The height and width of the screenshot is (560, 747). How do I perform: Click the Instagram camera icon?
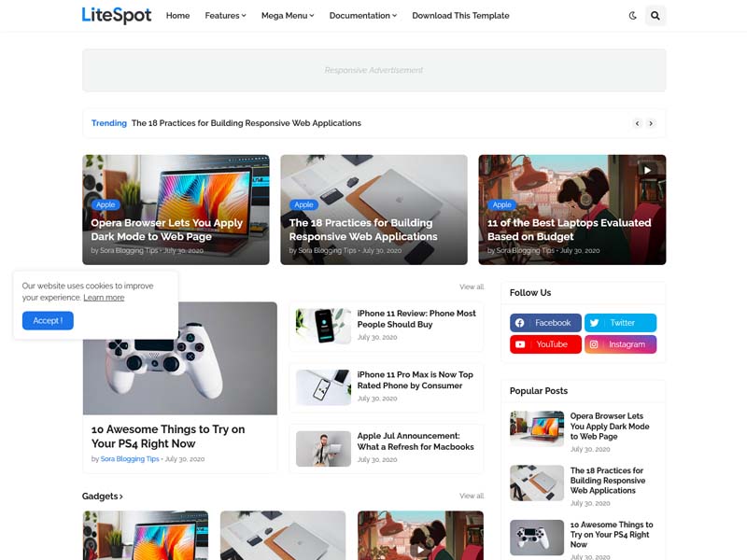click(x=594, y=344)
